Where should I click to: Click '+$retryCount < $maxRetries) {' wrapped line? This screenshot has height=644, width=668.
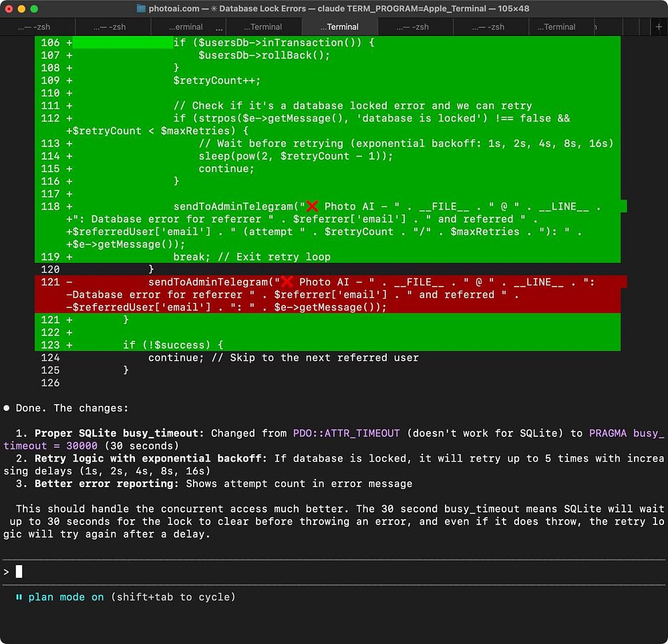pos(157,131)
